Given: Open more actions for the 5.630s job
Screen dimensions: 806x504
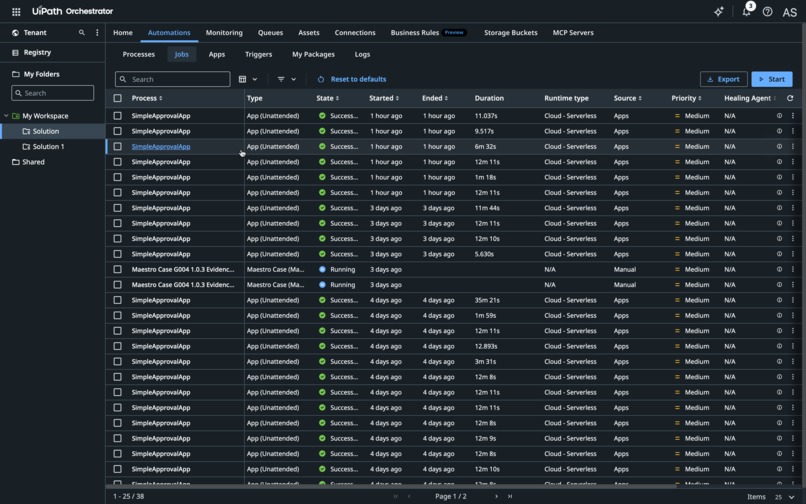Looking at the screenshot, I should [x=793, y=254].
